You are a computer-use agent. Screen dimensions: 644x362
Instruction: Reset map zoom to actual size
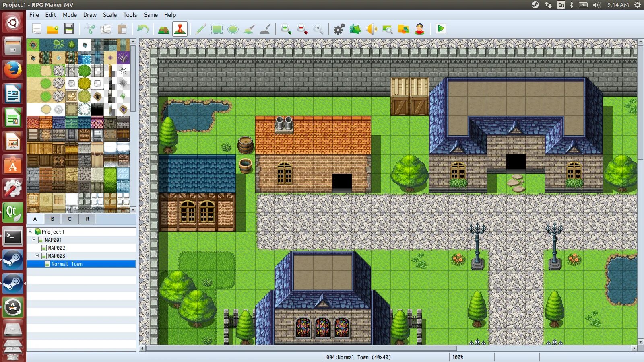318,29
